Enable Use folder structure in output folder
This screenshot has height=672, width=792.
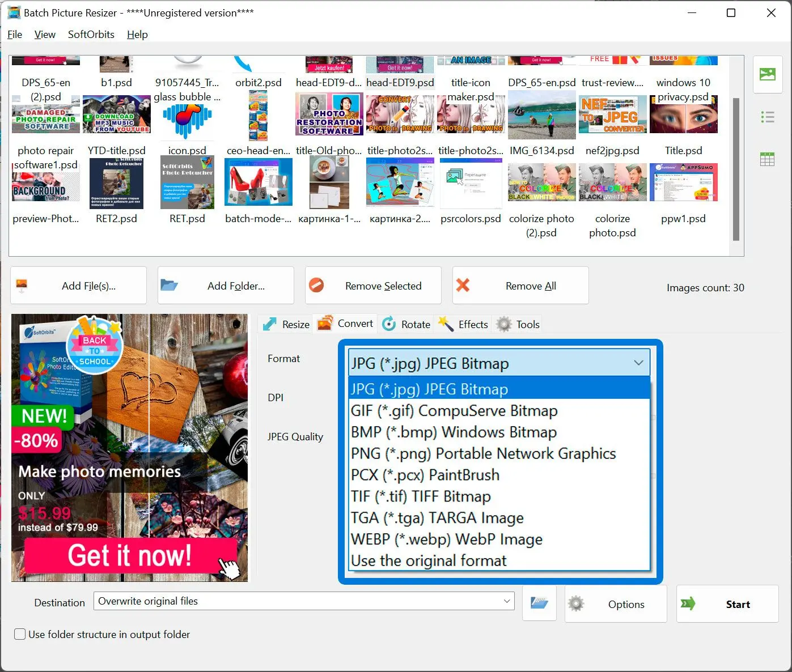coord(20,634)
